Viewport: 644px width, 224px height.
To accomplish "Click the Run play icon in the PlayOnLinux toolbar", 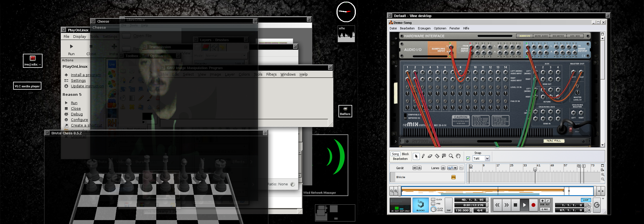I will pyautogui.click(x=71, y=46).
